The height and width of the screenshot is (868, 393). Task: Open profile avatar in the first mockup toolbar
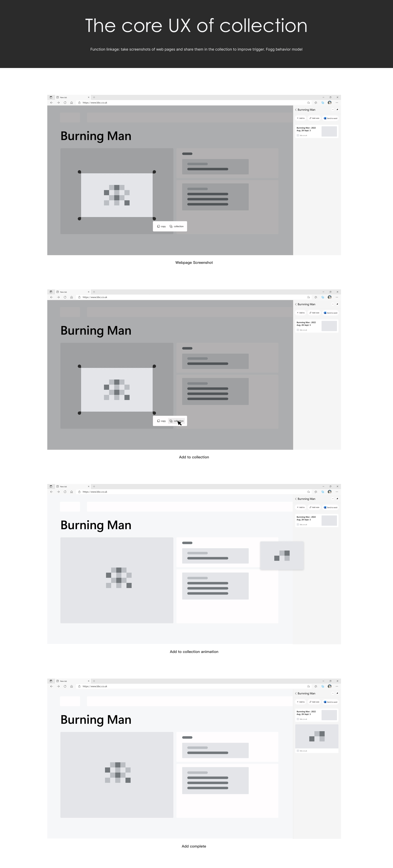[x=330, y=103]
